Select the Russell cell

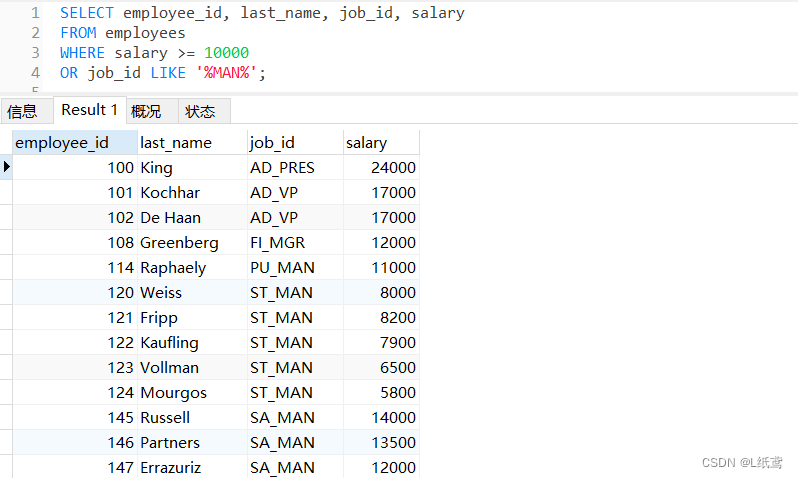(192, 417)
